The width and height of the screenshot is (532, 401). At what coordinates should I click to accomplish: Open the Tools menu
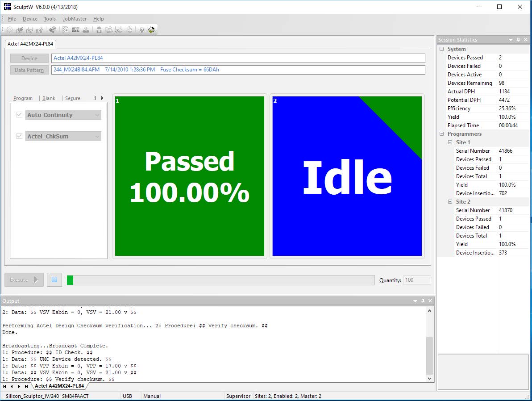50,19
